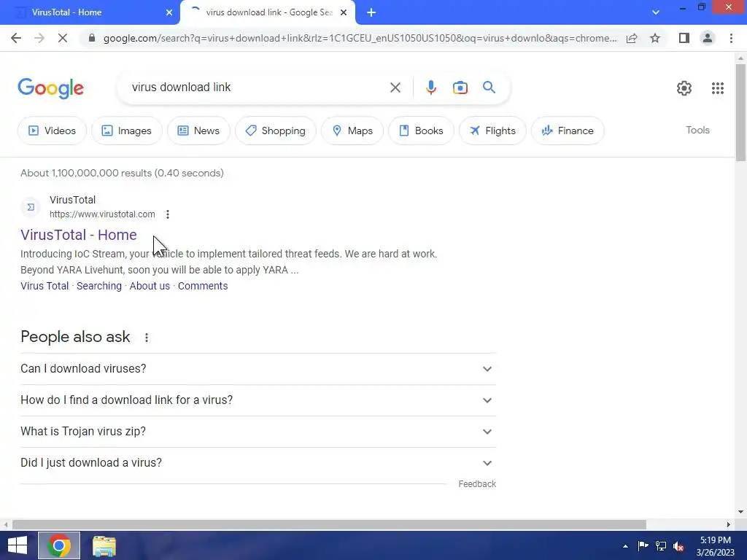Image resolution: width=747 pixels, height=560 pixels.
Task: Filter results by Shopping
Action: tap(275, 131)
